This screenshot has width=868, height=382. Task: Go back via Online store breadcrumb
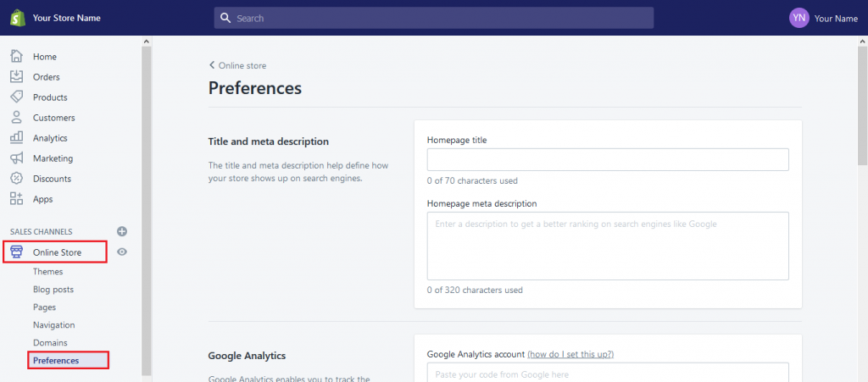(237, 65)
